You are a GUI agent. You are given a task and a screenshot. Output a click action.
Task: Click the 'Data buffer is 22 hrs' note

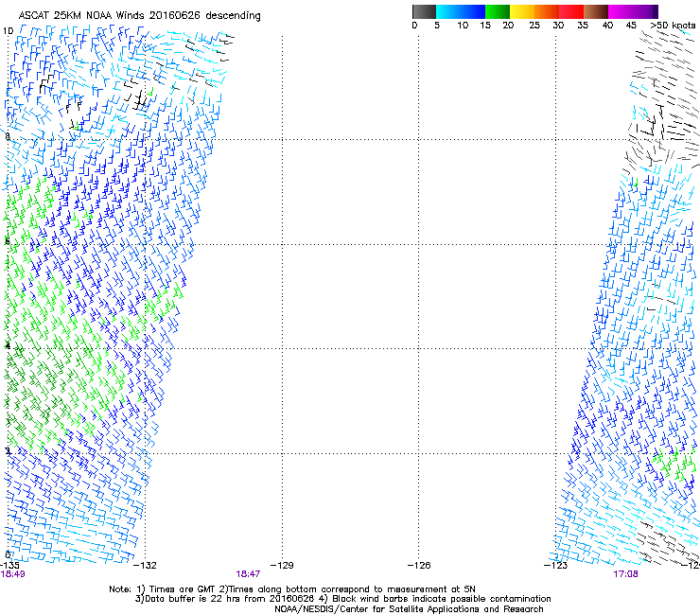[224, 599]
